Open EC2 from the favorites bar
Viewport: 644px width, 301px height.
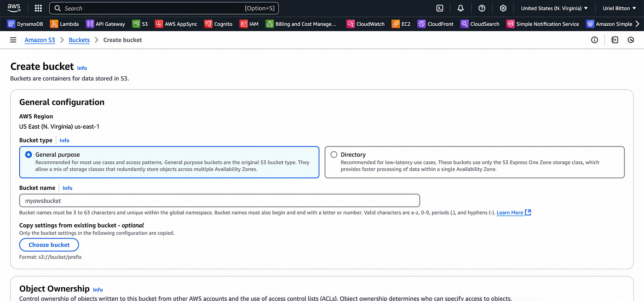click(x=401, y=24)
